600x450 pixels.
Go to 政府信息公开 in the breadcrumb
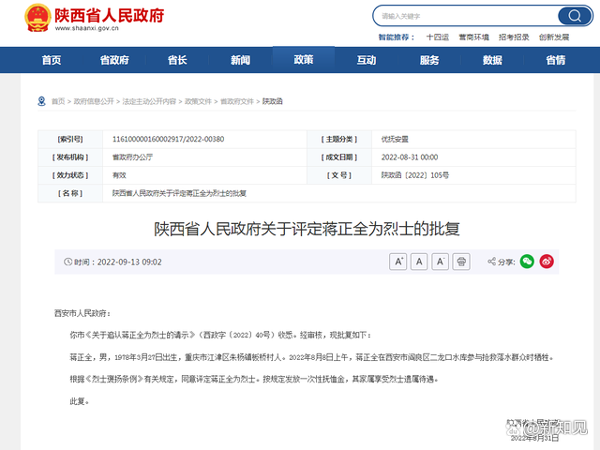pos(94,101)
